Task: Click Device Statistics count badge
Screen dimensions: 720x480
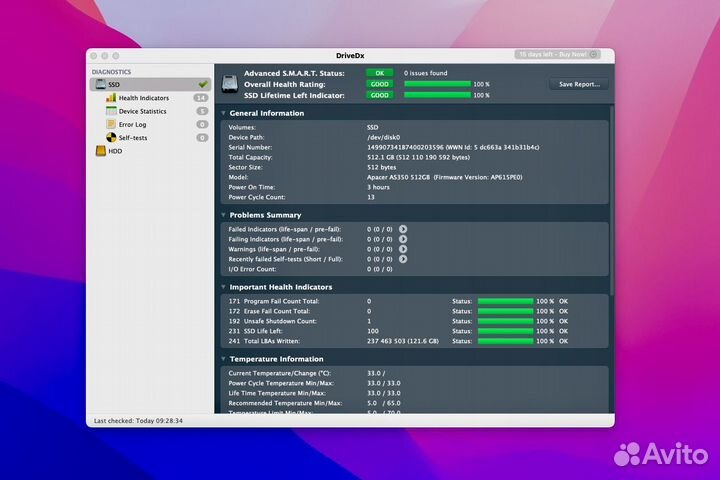Action: 202,111
